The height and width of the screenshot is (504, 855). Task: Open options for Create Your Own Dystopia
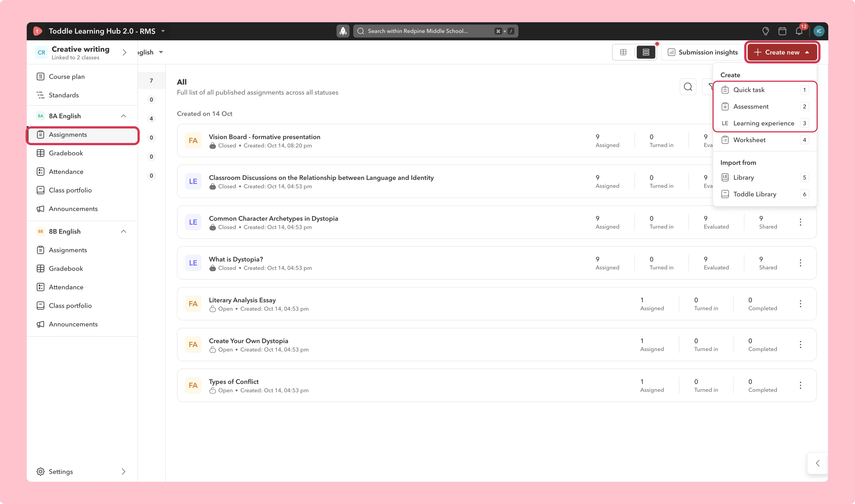800,344
